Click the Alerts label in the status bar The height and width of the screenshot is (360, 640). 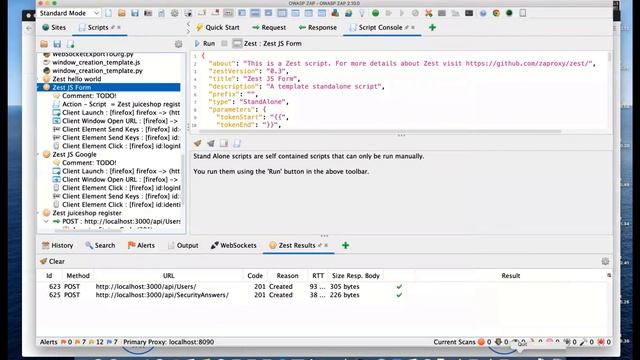49,342
